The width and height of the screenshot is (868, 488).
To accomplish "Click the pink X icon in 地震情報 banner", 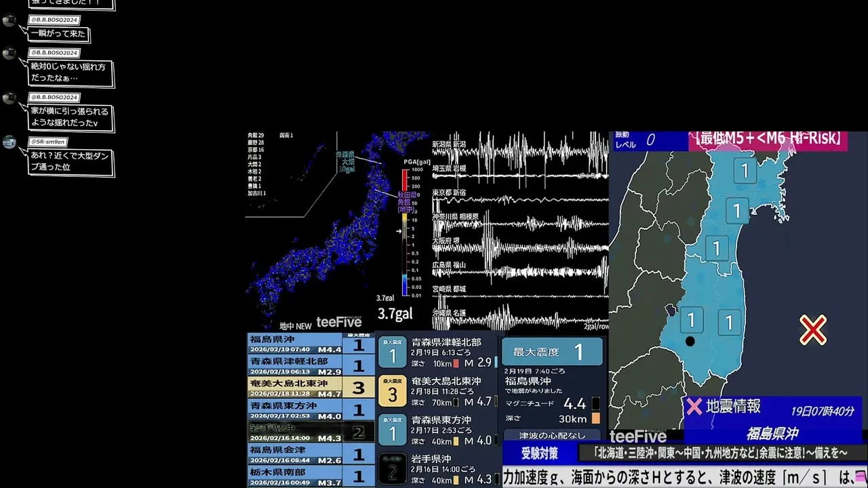I will tap(694, 407).
